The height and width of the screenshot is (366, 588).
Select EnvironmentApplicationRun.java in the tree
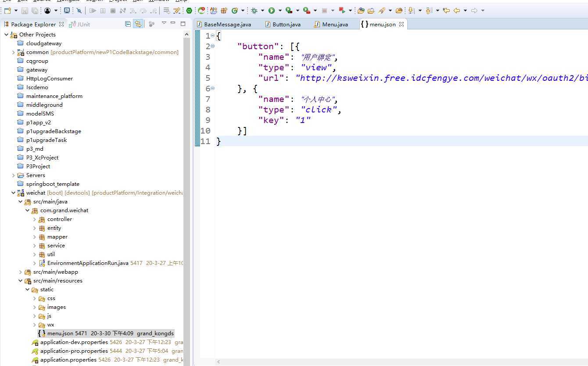[88, 263]
